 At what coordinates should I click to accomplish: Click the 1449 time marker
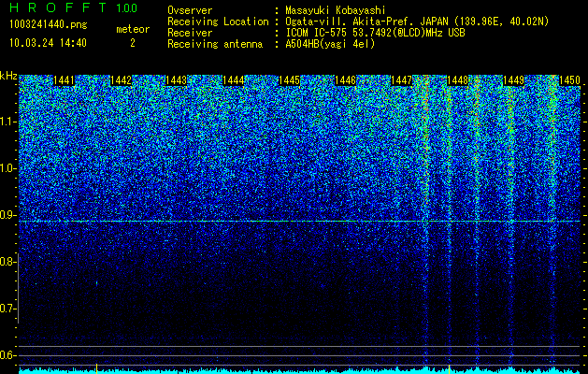[513, 80]
